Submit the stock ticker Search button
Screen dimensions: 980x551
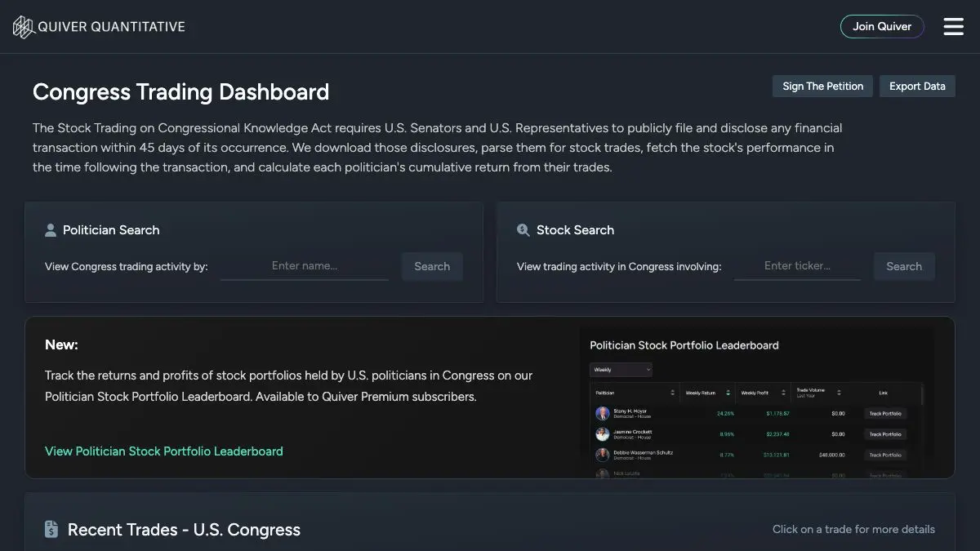click(x=904, y=266)
